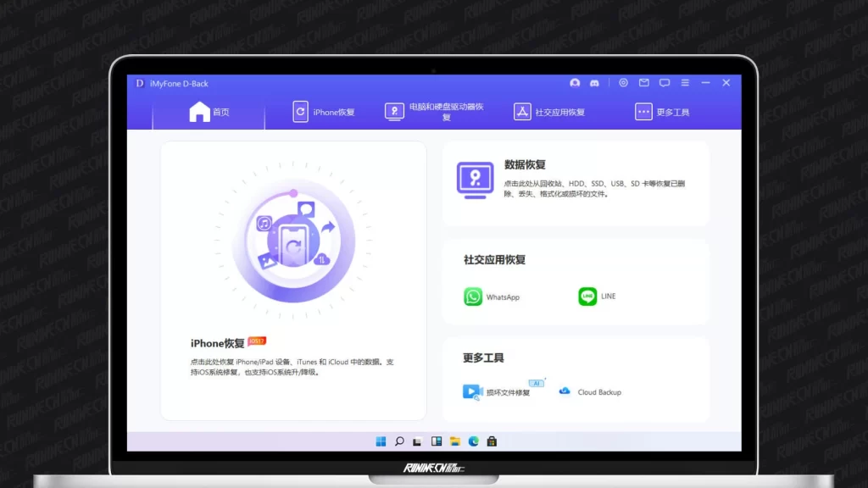Open Microsoft Edge from the taskbar
Viewport: 868px width, 488px height.
click(x=474, y=441)
